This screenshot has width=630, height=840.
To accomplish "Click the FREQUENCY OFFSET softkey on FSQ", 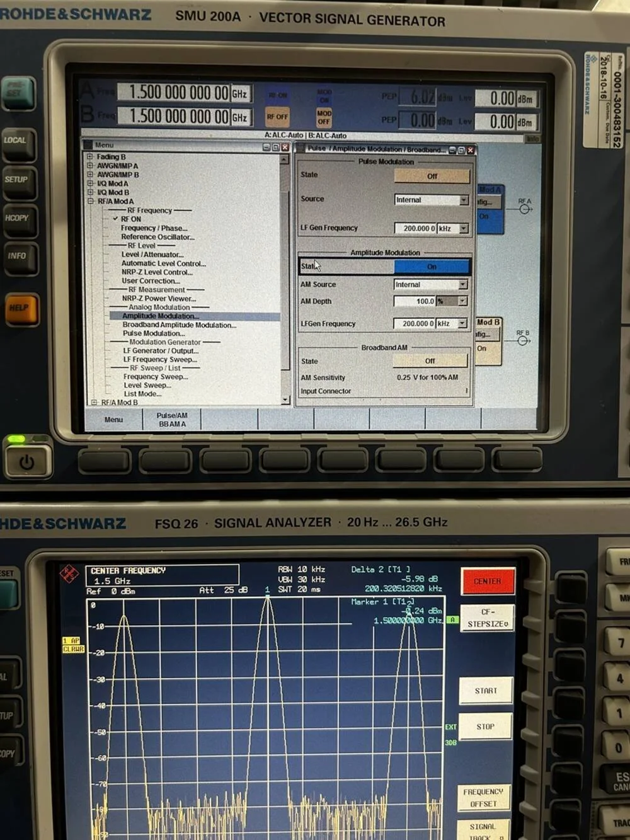I will click(483, 798).
